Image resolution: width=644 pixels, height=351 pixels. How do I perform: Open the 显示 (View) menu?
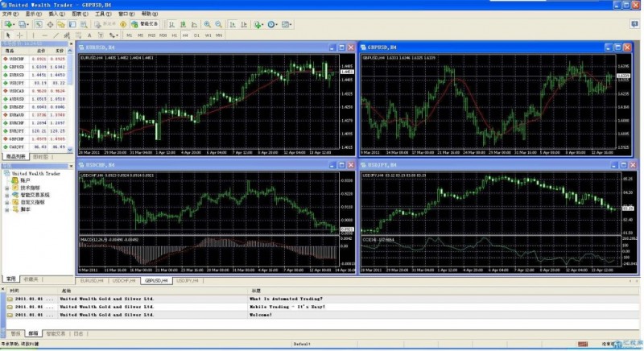coord(34,14)
